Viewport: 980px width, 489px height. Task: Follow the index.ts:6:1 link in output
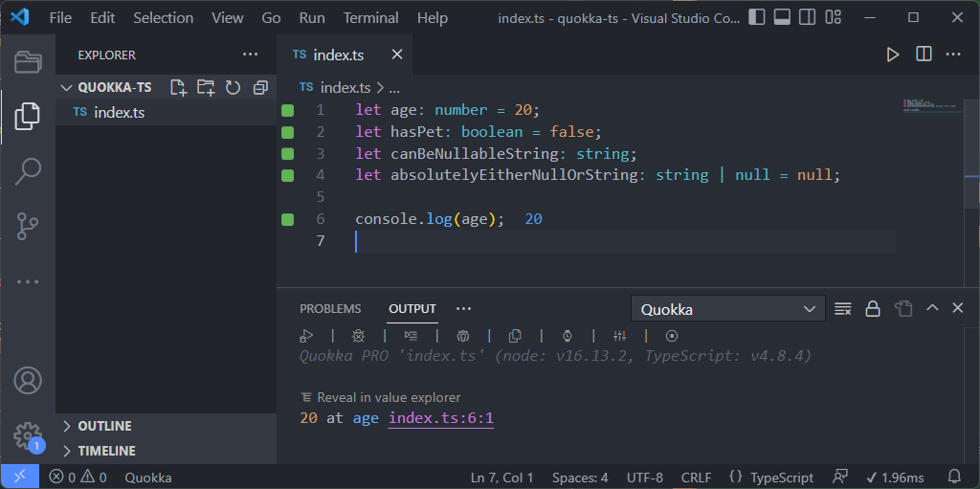click(x=441, y=418)
